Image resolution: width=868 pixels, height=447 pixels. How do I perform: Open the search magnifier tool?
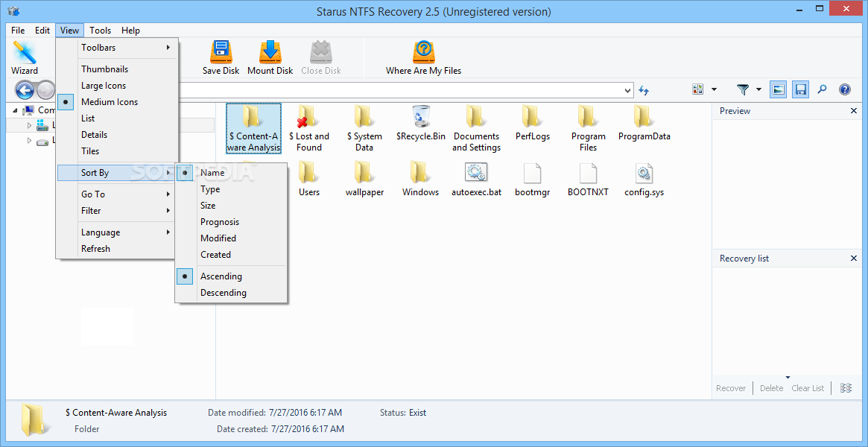point(822,89)
